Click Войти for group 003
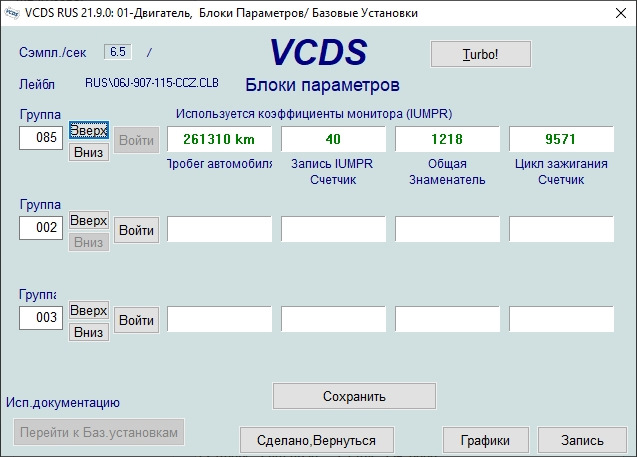Screen dimensions: 637x457 136,320
